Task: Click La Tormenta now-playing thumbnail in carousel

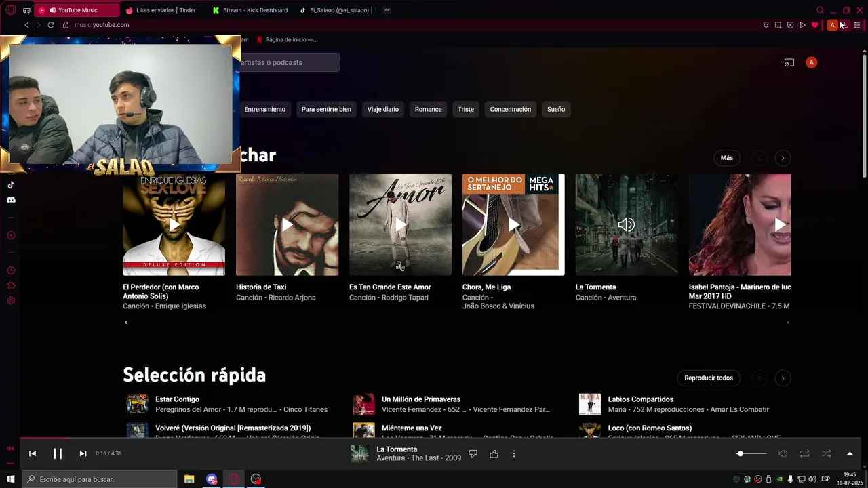Action: (x=627, y=224)
